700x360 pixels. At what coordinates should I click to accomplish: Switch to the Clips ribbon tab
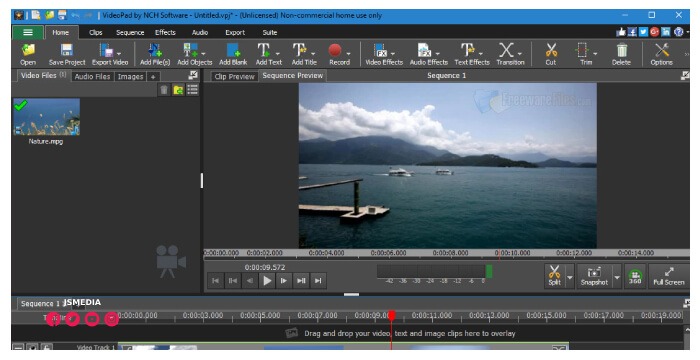96,32
